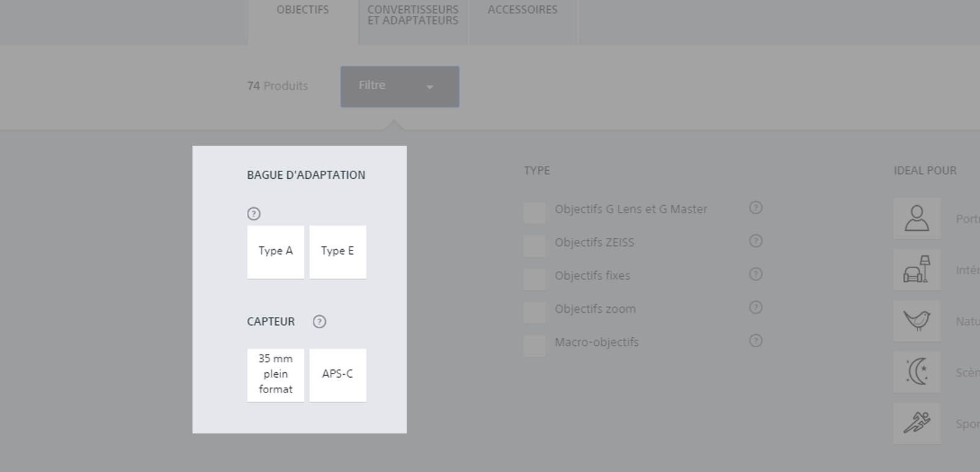The image size is (980, 472).
Task: Click the Type section heading
Action: click(537, 171)
